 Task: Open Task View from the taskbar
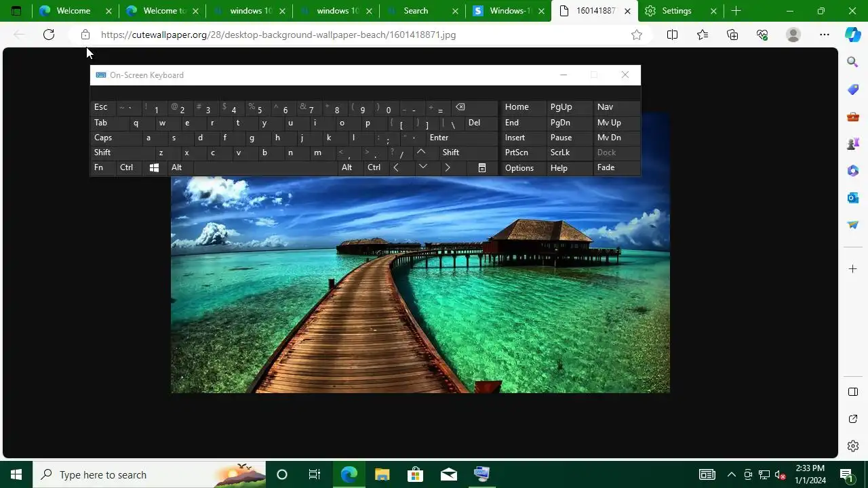[314, 474]
